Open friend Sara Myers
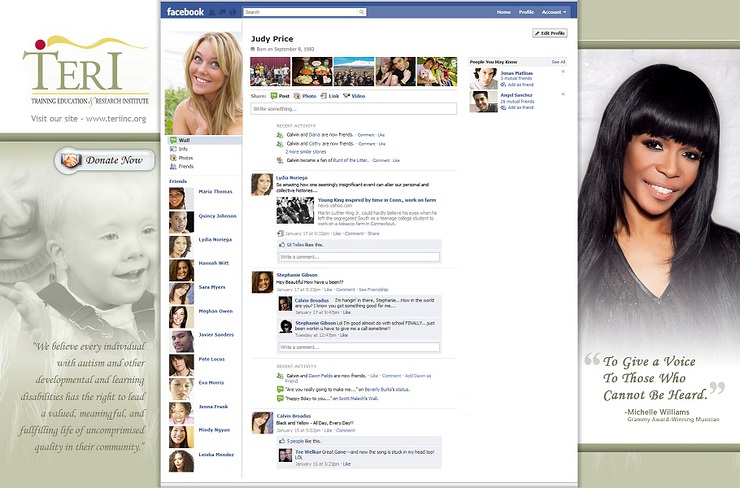Viewport: 740px width, 488px height. (x=212, y=287)
